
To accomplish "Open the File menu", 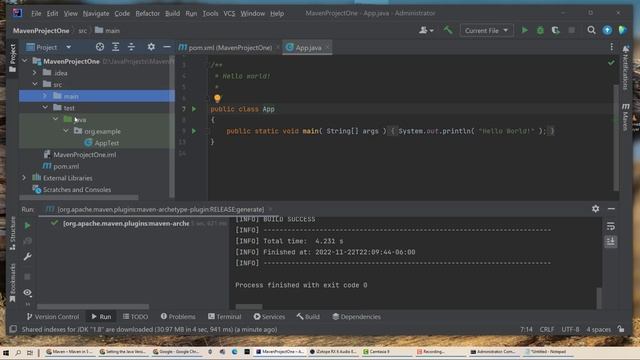I will click(36, 13).
